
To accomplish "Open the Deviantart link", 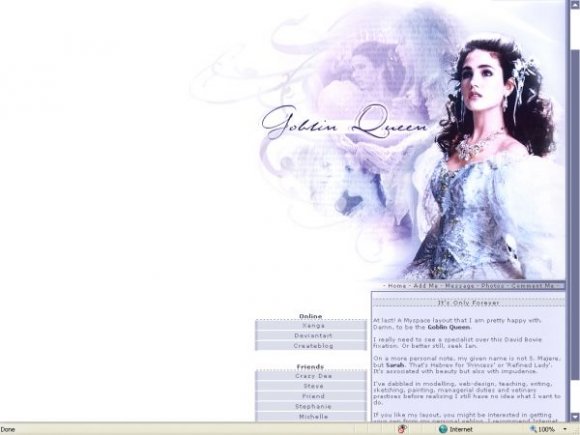I will (311, 335).
